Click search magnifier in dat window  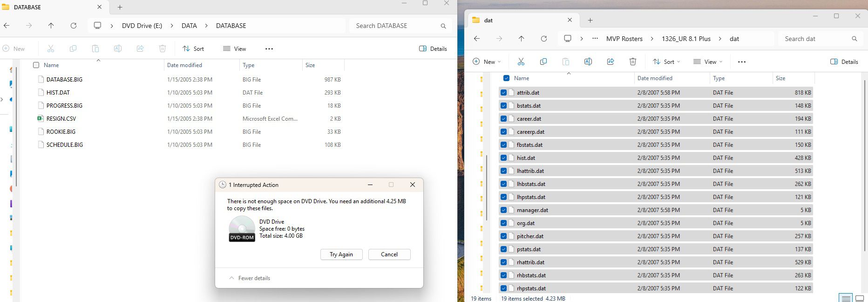[x=854, y=39]
